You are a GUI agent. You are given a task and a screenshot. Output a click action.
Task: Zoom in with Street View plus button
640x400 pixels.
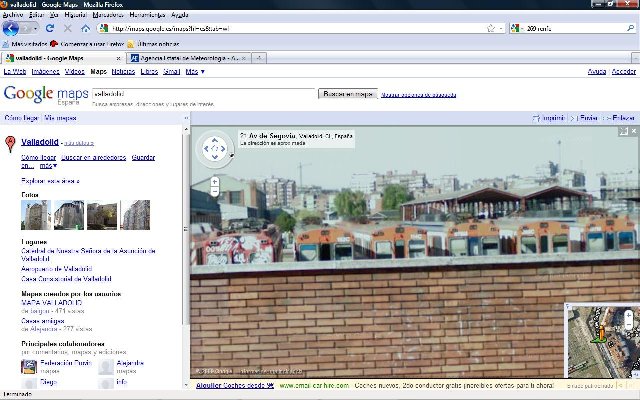(x=214, y=180)
